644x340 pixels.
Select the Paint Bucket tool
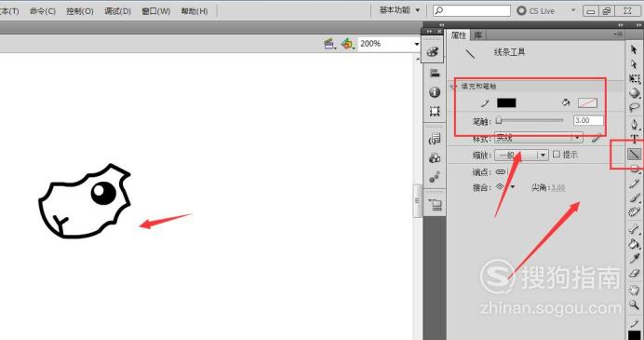[x=635, y=244]
